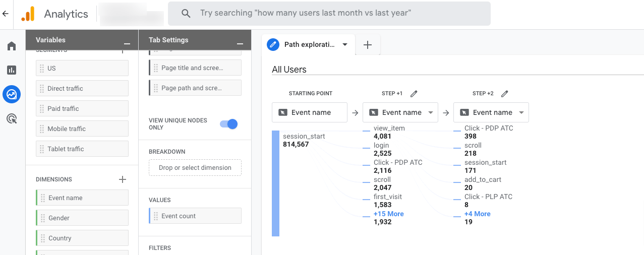Open Explore icon in the sidebar

[x=12, y=94]
